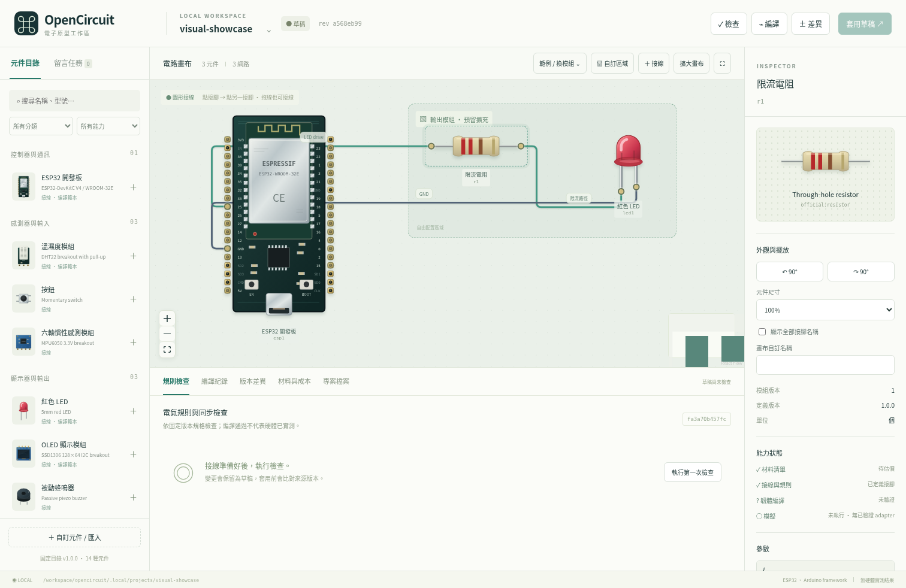
Task: Add ESP32 開發板 with its plus icon
Action: coord(133,187)
